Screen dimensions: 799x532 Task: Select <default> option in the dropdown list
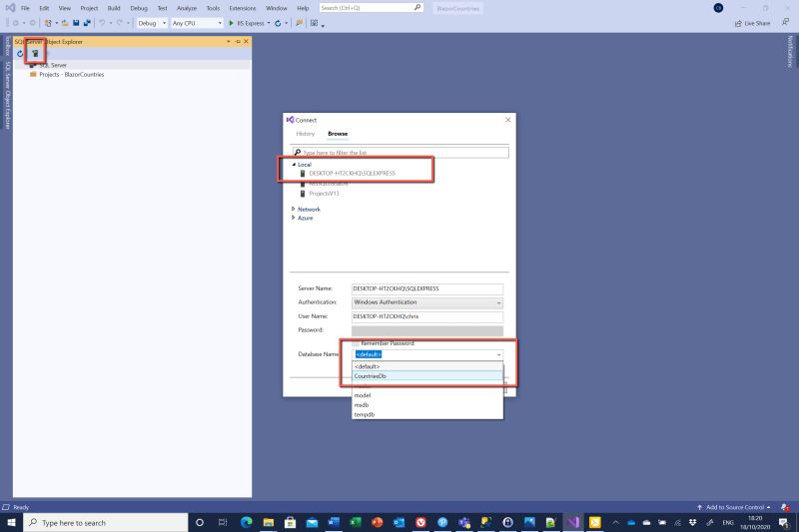click(427, 366)
